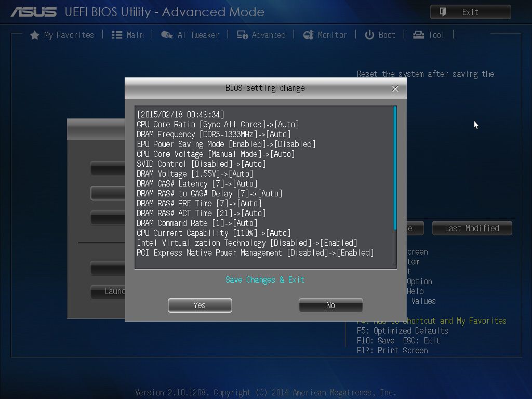Open the Last Modified log button
The width and height of the screenshot is (532, 399).
(x=472, y=229)
